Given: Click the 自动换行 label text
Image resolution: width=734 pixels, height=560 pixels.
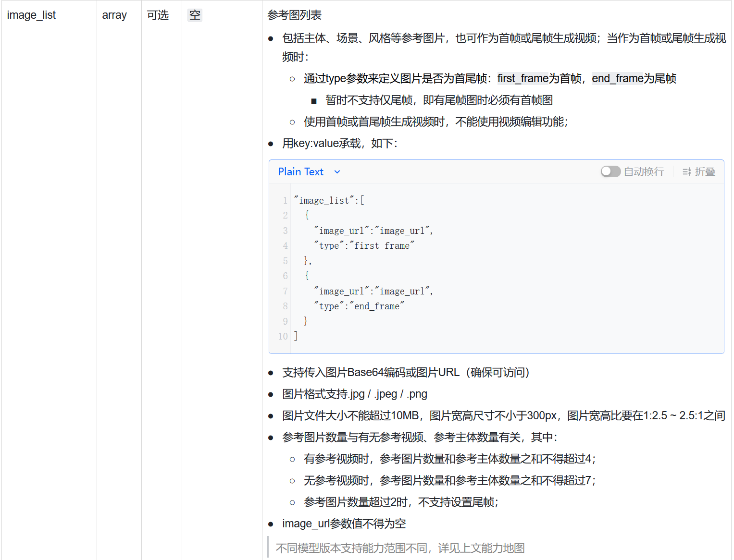Looking at the screenshot, I should pos(644,172).
